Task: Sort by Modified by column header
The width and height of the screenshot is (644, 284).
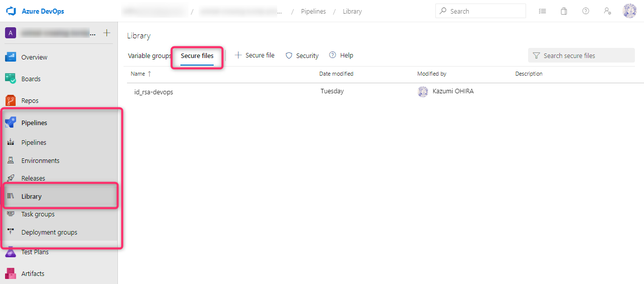Action: click(x=432, y=74)
